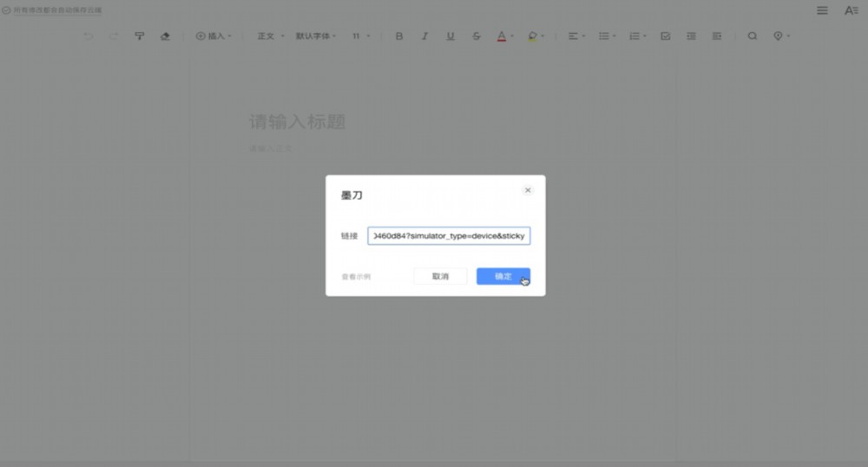
Task: Open the 插入 insert dropdown
Action: pyautogui.click(x=214, y=36)
